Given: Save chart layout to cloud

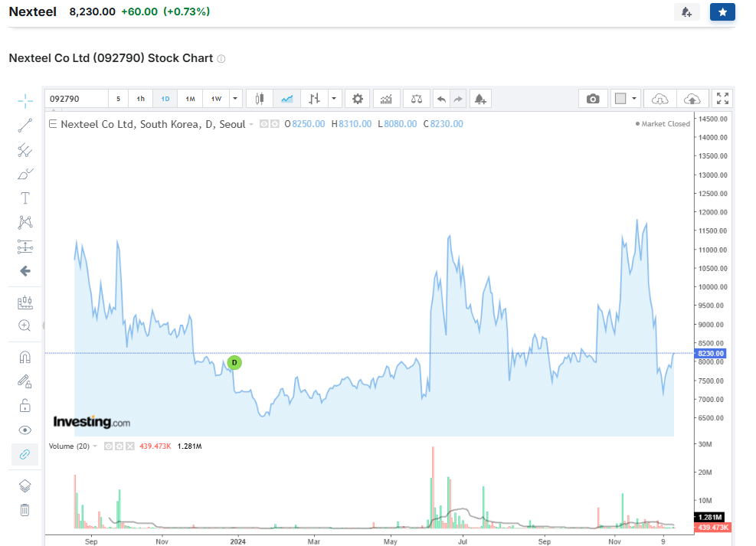Looking at the screenshot, I should (692, 99).
